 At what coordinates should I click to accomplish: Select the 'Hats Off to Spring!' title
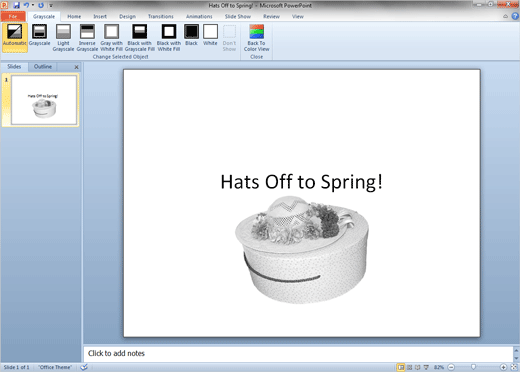tap(301, 182)
